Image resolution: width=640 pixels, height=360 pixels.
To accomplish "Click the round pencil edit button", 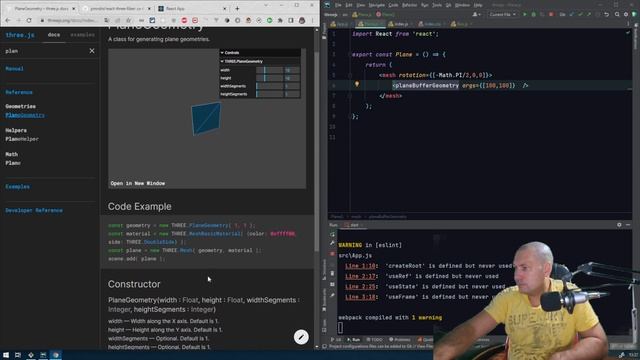I will pyautogui.click(x=301, y=337).
